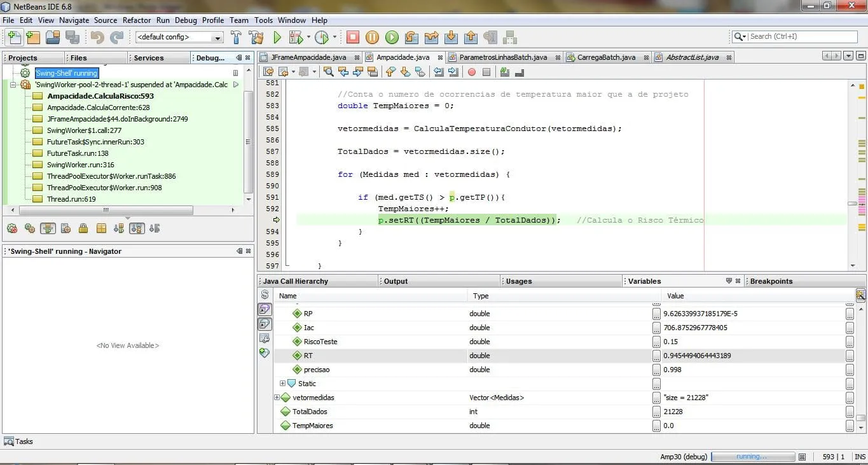Click the red Finish Debugger Session button
This screenshot has width=868, height=465.
point(353,38)
